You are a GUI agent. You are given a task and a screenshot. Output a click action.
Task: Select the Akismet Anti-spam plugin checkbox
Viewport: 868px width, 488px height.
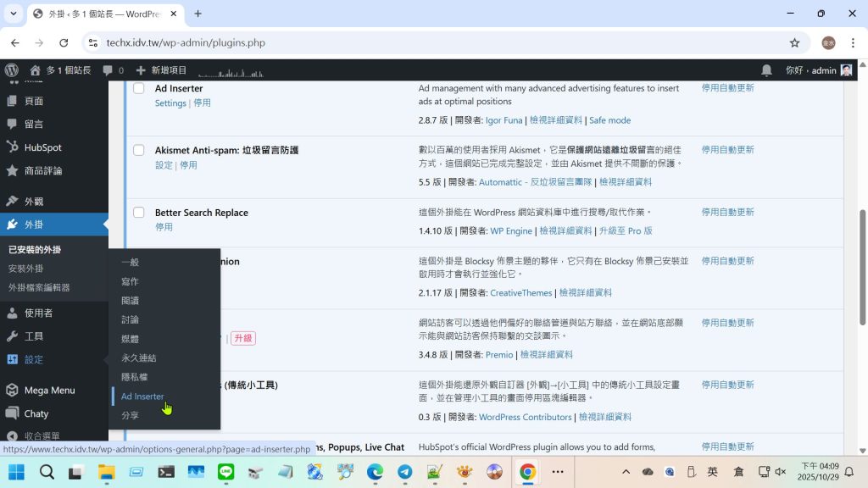pyautogui.click(x=138, y=150)
